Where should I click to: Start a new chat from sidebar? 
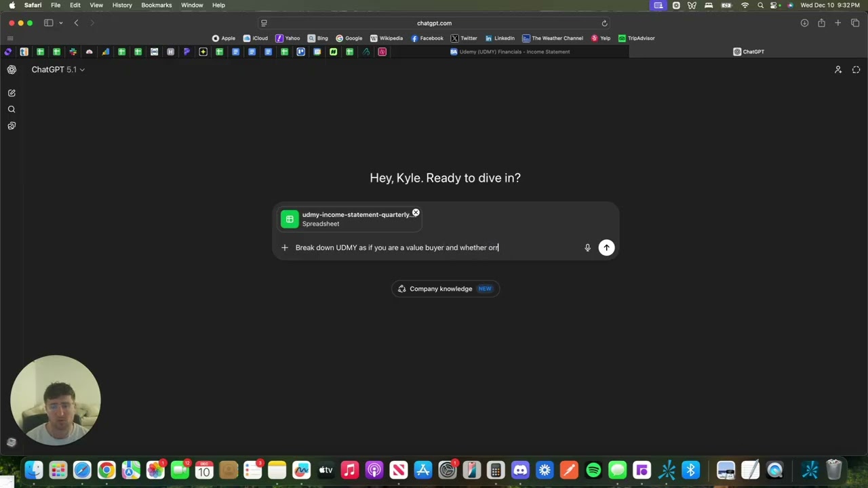click(12, 93)
